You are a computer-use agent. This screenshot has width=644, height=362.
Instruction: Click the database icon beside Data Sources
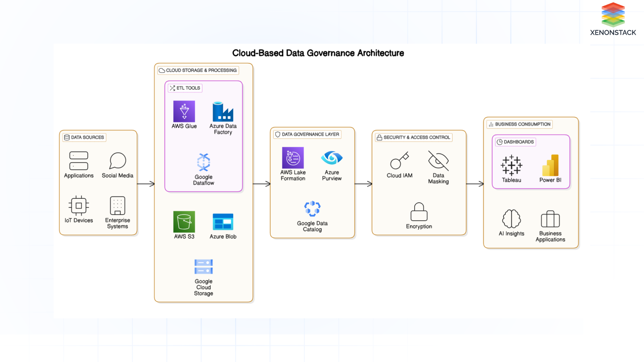67,137
